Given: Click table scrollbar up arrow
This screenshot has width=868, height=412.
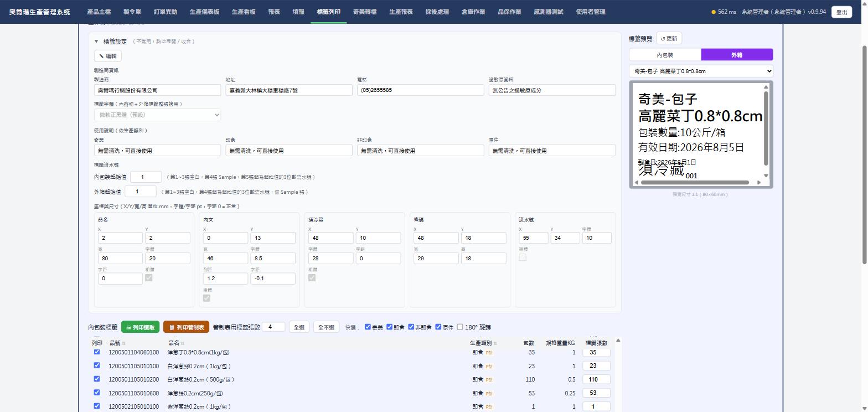Looking at the screenshot, I should click(x=618, y=341).
